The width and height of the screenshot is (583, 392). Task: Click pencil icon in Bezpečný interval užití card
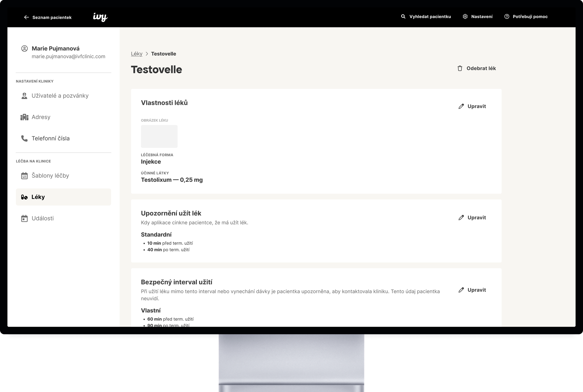coord(461,290)
